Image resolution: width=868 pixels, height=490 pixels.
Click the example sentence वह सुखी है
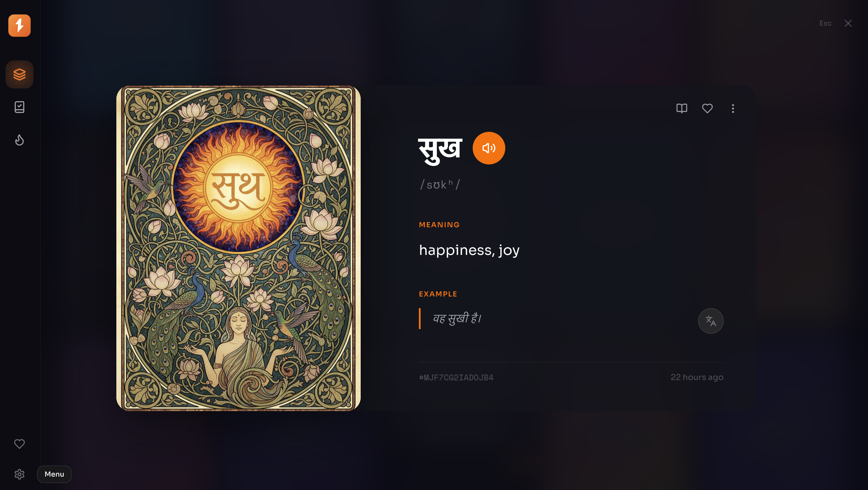(x=457, y=318)
